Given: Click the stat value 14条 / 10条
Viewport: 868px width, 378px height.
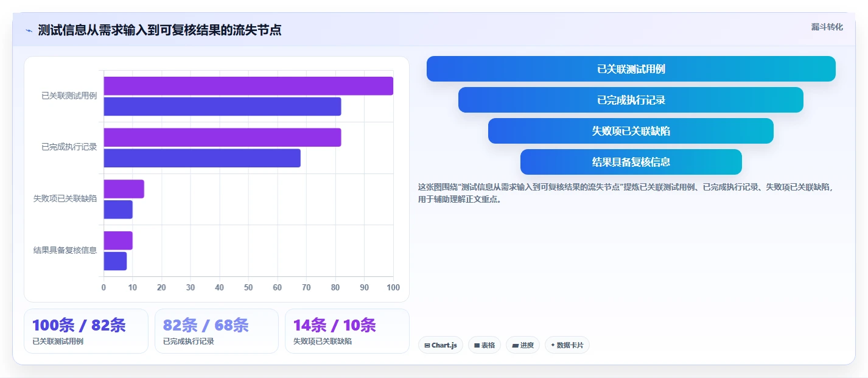Looking at the screenshot, I should tap(335, 325).
